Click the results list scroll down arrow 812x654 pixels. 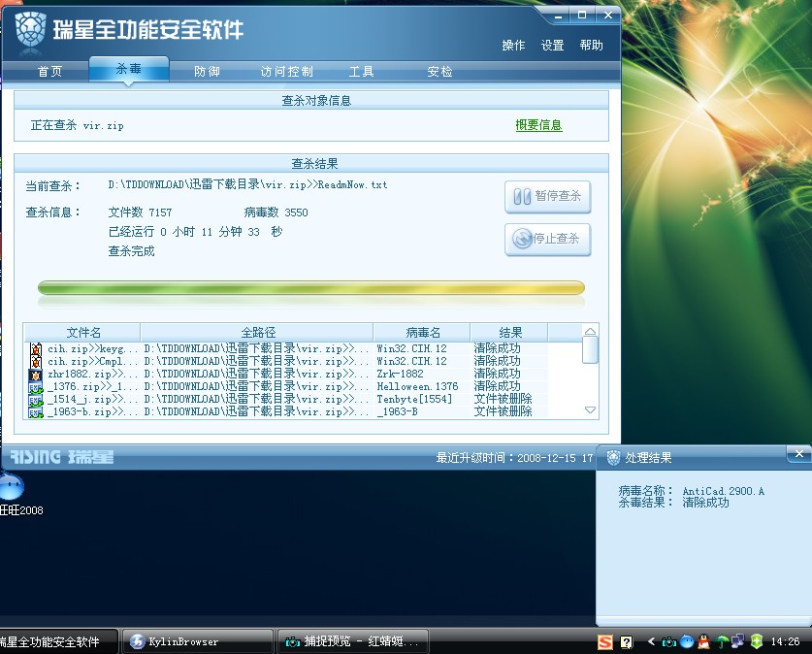(x=590, y=410)
